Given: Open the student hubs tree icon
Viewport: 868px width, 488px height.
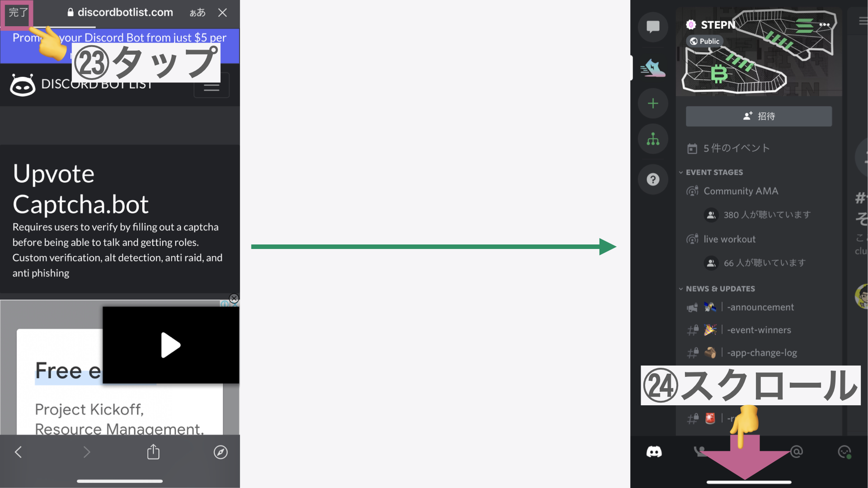Looking at the screenshot, I should tap(653, 139).
